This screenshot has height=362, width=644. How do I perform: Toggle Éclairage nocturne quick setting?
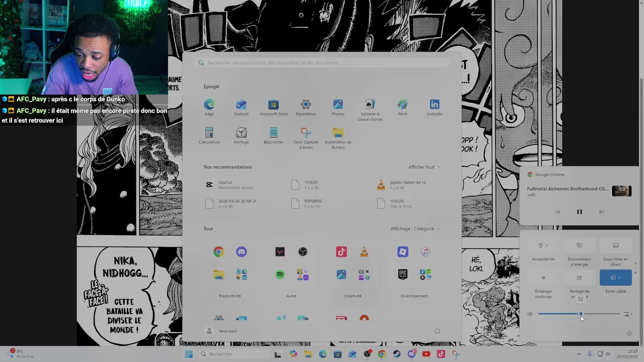[x=543, y=278]
